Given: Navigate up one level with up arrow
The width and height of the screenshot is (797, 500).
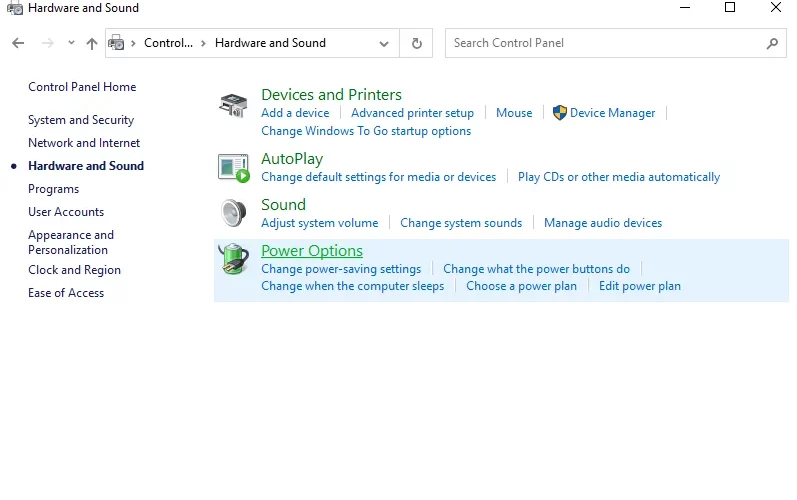Looking at the screenshot, I should coord(91,43).
